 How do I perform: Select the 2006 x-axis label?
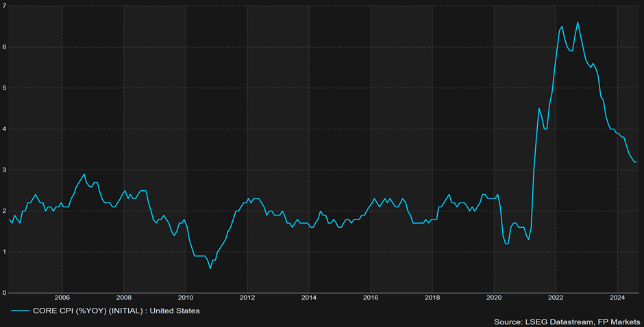click(x=62, y=298)
